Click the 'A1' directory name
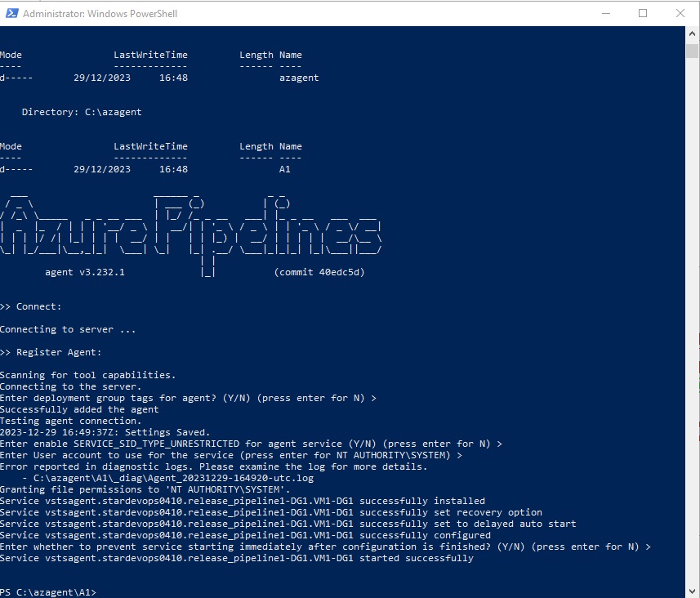The width and height of the screenshot is (700, 598). pos(285,169)
